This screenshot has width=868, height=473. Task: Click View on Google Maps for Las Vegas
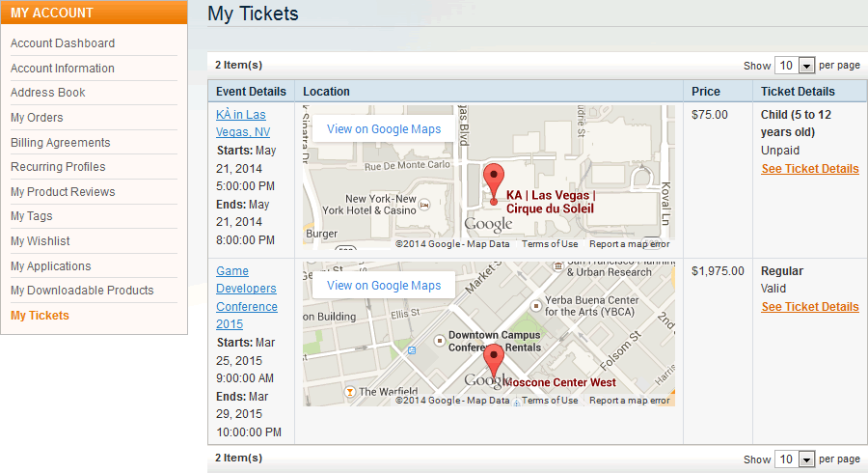pyautogui.click(x=384, y=129)
